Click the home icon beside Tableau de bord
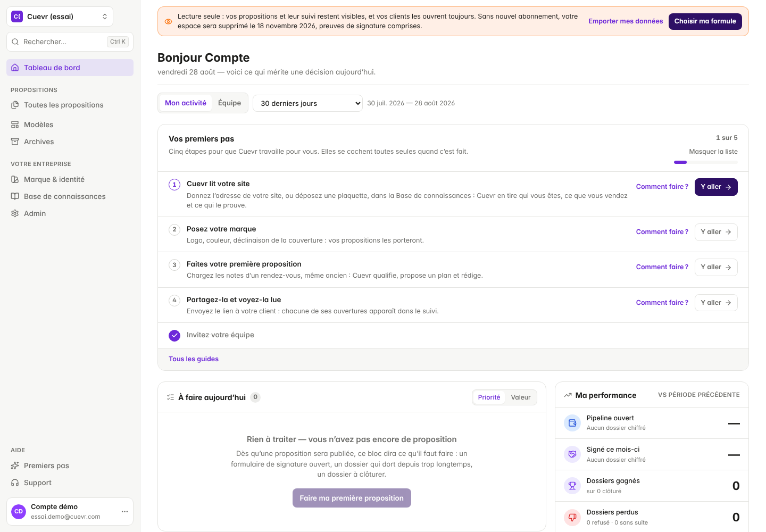The image size is (766, 532). 15,68
